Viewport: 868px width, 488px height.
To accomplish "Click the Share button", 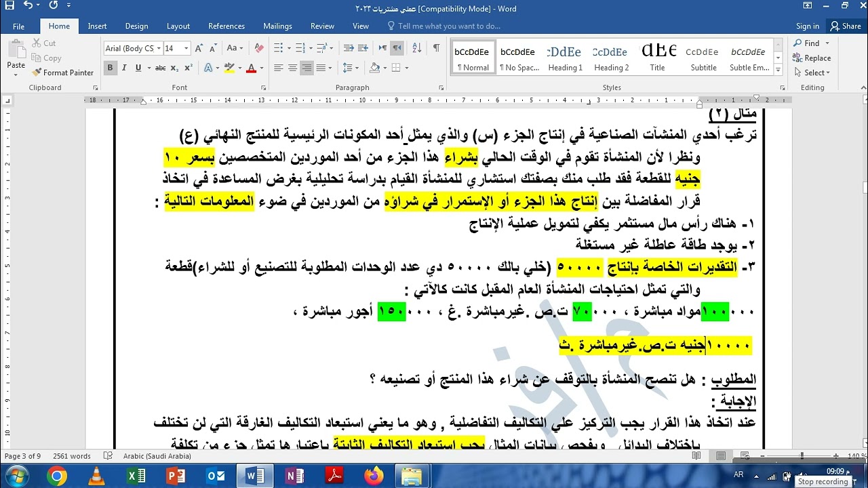I will tap(846, 26).
